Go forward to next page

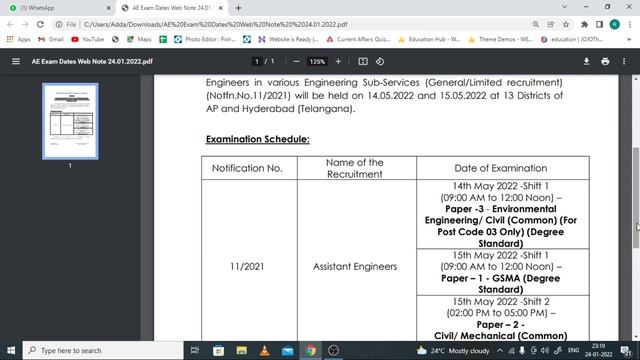(25, 24)
